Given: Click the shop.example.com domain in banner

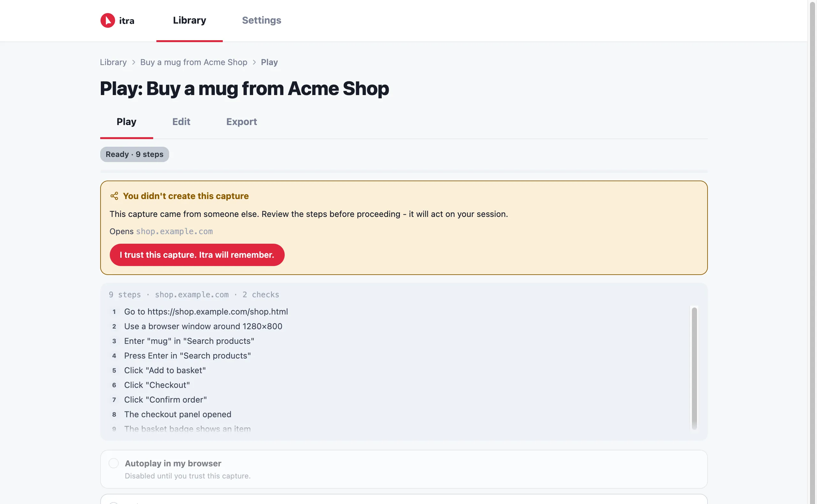Looking at the screenshot, I should click(174, 231).
